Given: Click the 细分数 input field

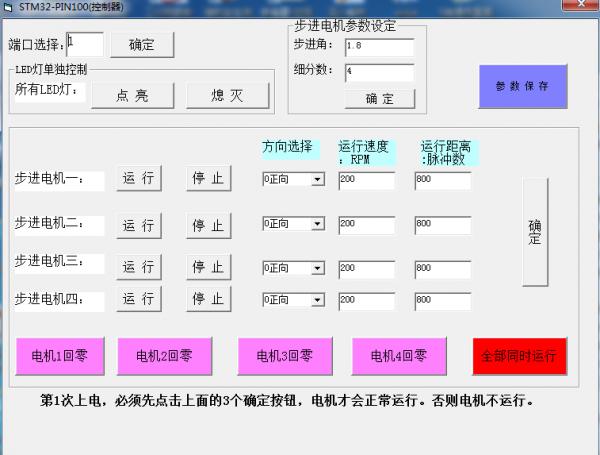Looking at the screenshot, I should pyautogui.click(x=378, y=72).
